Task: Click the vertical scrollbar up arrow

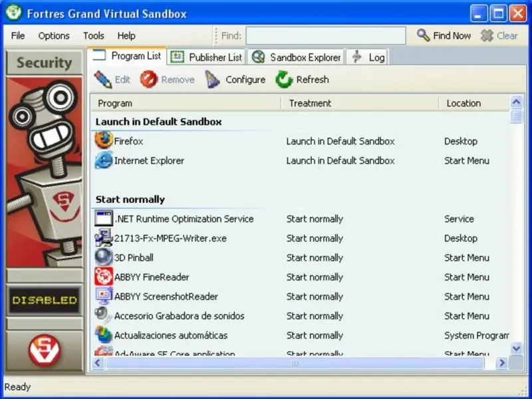Action: pyautogui.click(x=517, y=102)
